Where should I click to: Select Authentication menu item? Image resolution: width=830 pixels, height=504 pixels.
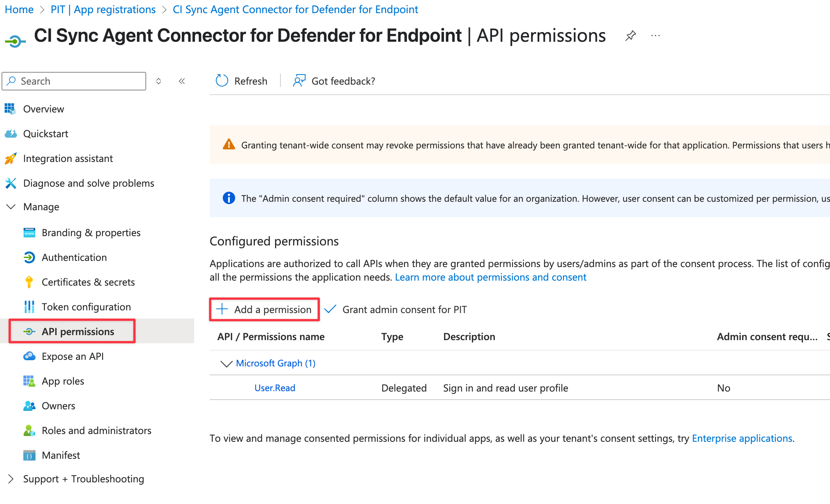point(74,257)
